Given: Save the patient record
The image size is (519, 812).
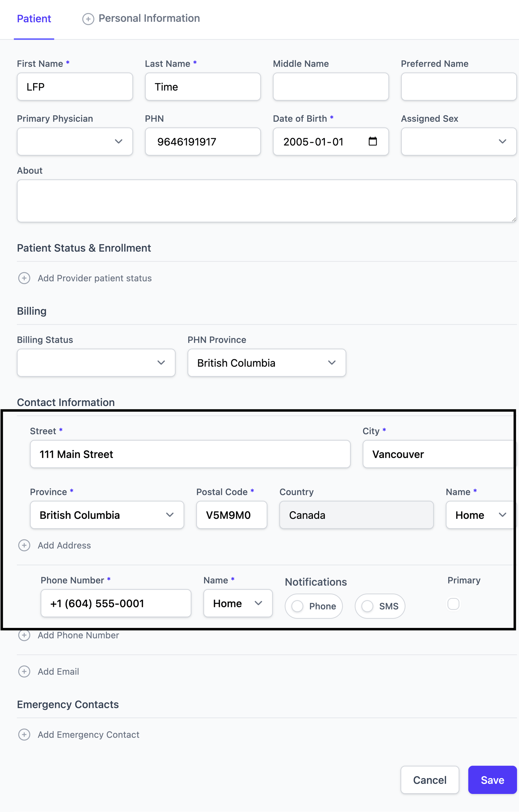Looking at the screenshot, I should coord(492,780).
